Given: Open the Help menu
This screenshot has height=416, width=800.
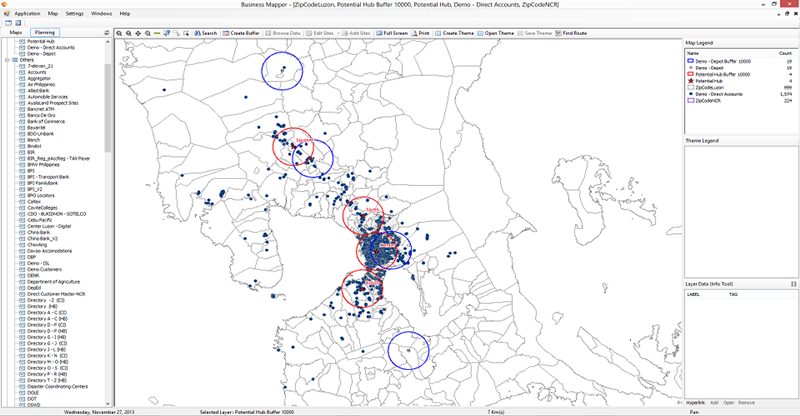Looking at the screenshot, I should tap(124, 14).
